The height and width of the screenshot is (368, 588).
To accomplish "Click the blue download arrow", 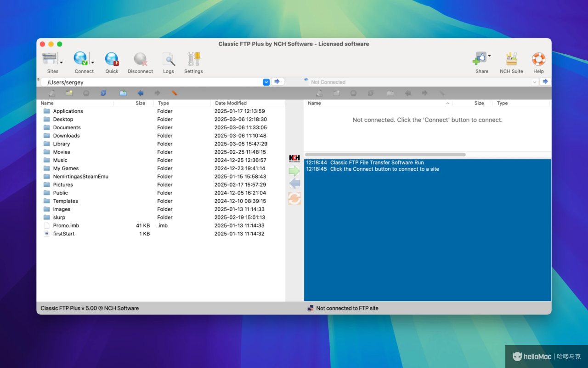I will pos(294,184).
